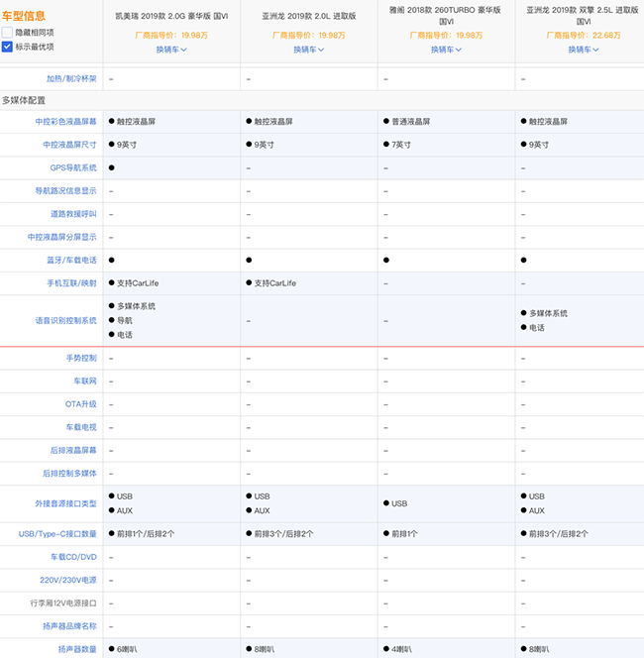The width and height of the screenshot is (644, 658).
Task: Click 支持CarLife in 亚洲龙 2.0L column
Action: pyautogui.click(x=275, y=283)
